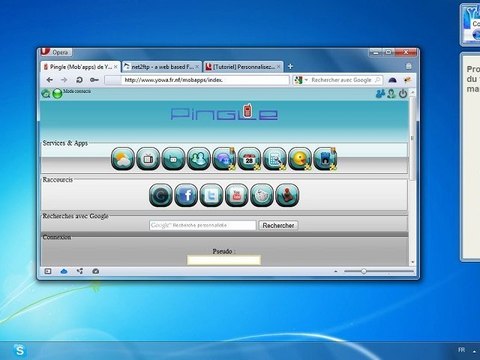Click the green search icon in page header
The width and height of the screenshot is (480, 360).
coord(46,94)
